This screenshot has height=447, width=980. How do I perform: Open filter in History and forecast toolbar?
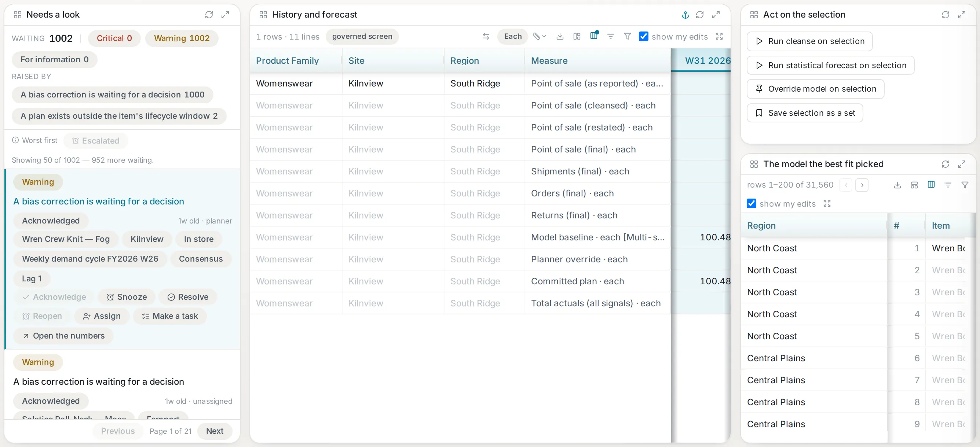(627, 37)
